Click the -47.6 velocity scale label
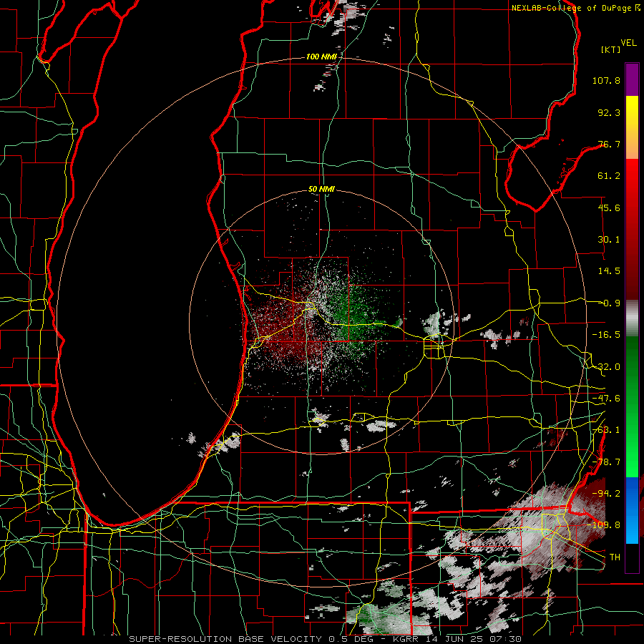This screenshot has height=644, width=644. tap(606, 399)
